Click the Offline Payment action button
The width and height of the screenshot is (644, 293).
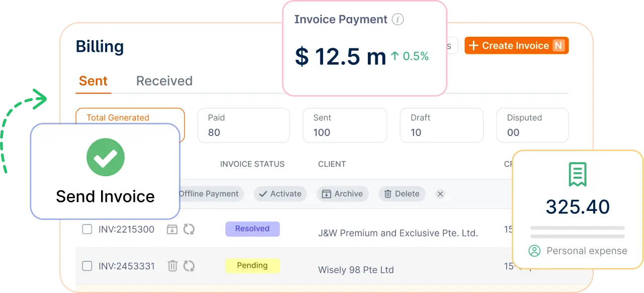pos(211,194)
